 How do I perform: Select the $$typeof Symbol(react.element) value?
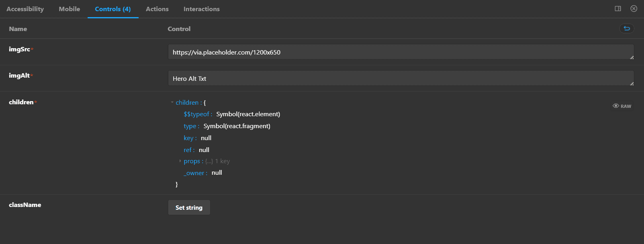(x=248, y=114)
